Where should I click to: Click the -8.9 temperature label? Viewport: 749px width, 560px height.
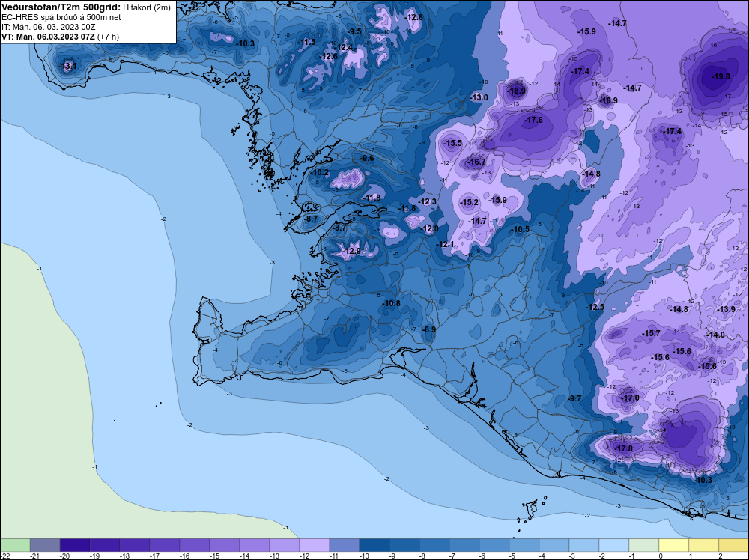pos(428,329)
